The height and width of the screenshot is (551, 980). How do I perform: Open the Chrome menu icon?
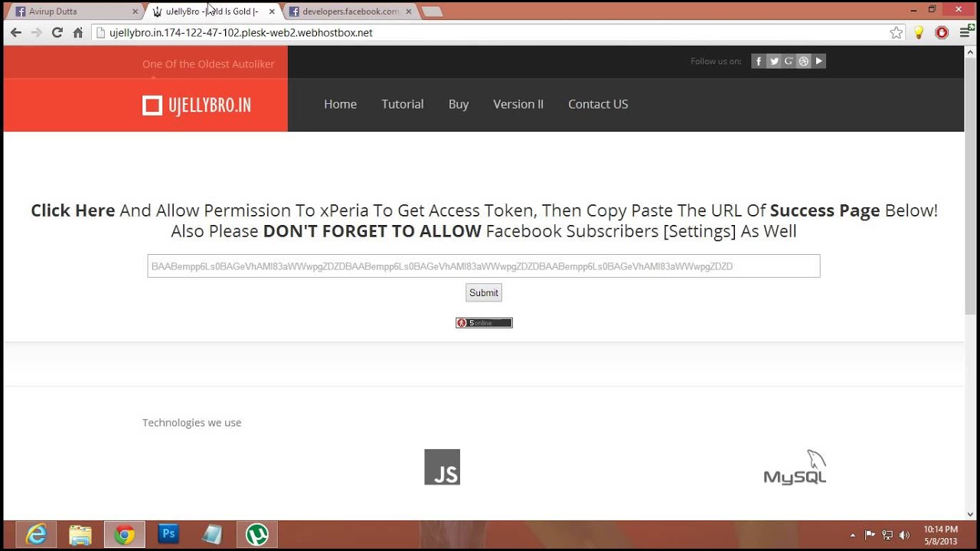point(965,33)
